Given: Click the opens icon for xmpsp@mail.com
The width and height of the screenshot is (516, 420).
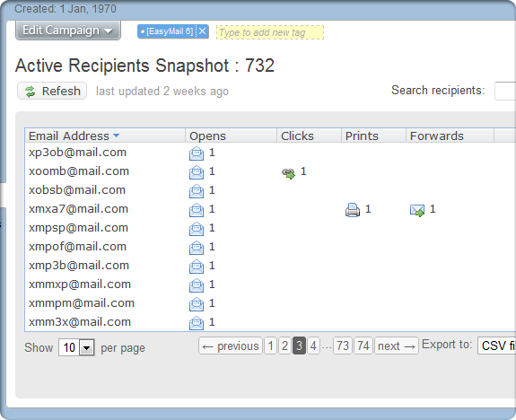Looking at the screenshot, I should [197, 229].
